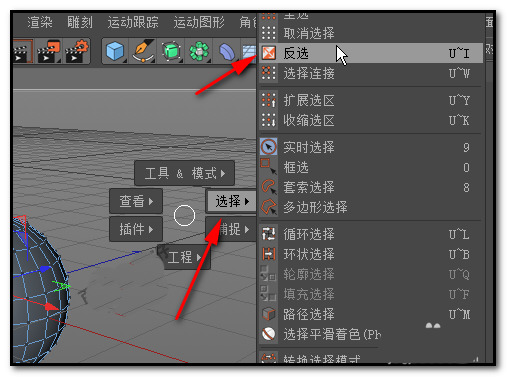
Task: Open the 运动跟踪 menu
Action: pos(133,22)
